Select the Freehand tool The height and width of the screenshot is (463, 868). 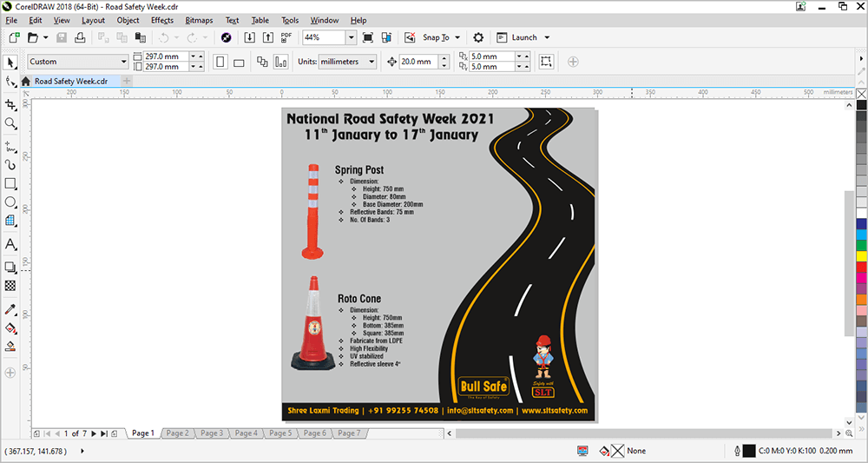pyautogui.click(x=10, y=147)
